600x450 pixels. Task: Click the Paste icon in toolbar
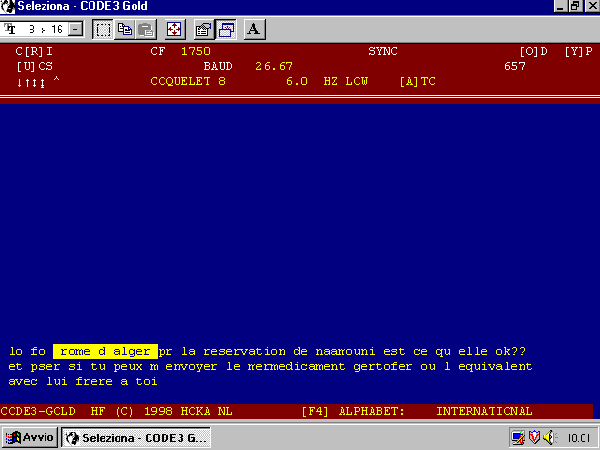click(146, 29)
